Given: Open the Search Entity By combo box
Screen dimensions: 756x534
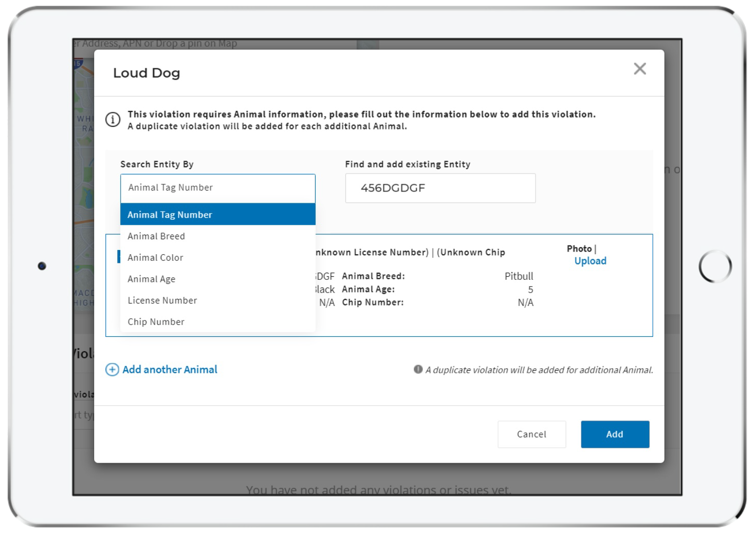Looking at the screenshot, I should click(x=217, y=188).
